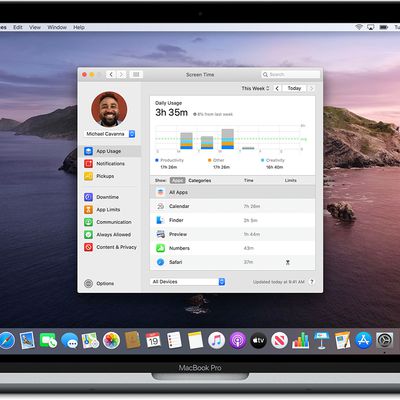400x400 pixels.
Task: Open the This Week period dropdown
Action: [x=255, y=88]
